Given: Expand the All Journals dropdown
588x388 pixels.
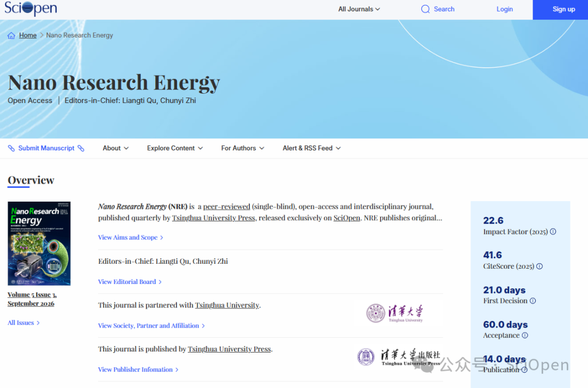Looking at the screenshot, I should pos(359,9).
